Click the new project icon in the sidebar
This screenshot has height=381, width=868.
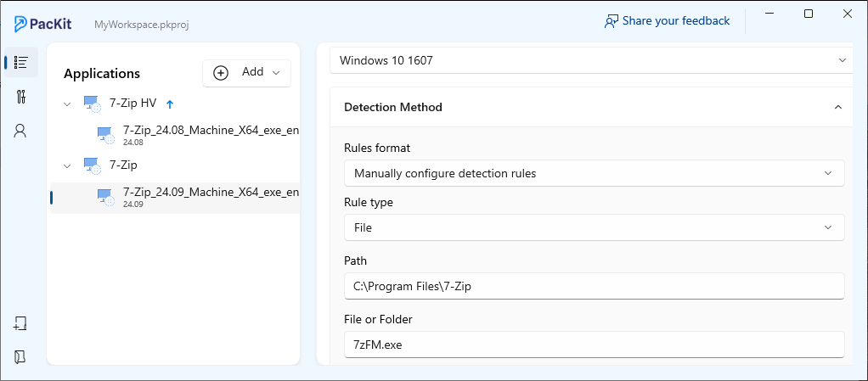coord(20,323)
